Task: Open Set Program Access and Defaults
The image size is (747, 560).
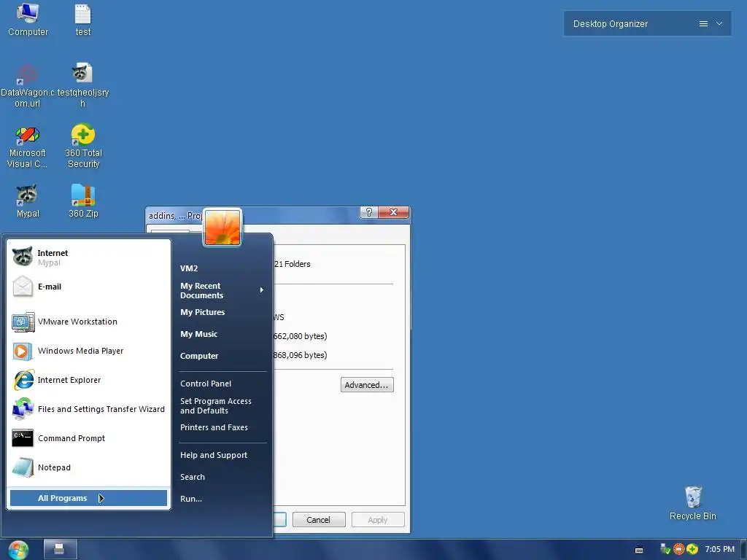Action: pos(216,405)
